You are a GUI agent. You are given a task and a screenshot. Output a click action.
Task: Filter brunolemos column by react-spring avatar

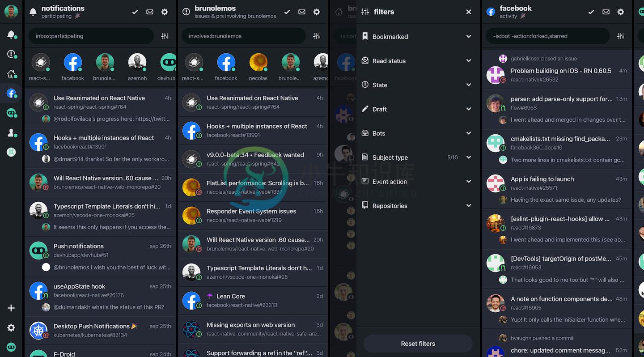pos(194,63)
